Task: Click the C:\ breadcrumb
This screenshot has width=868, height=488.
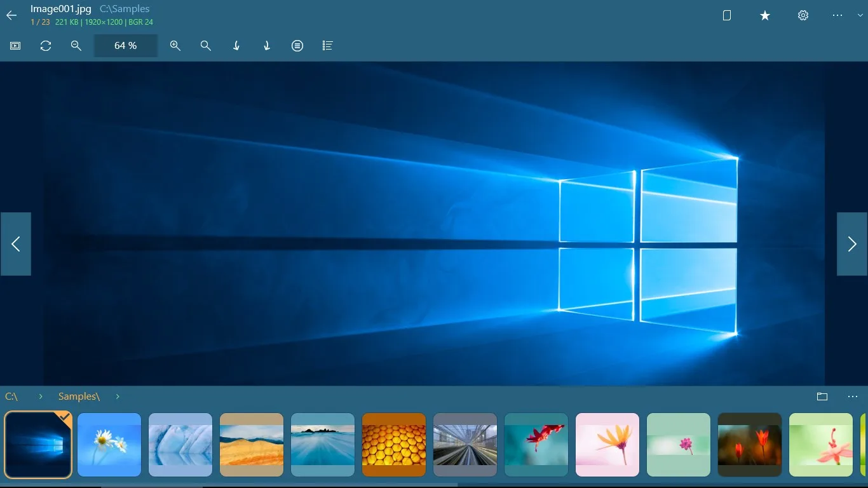Action: pos(11,396)
